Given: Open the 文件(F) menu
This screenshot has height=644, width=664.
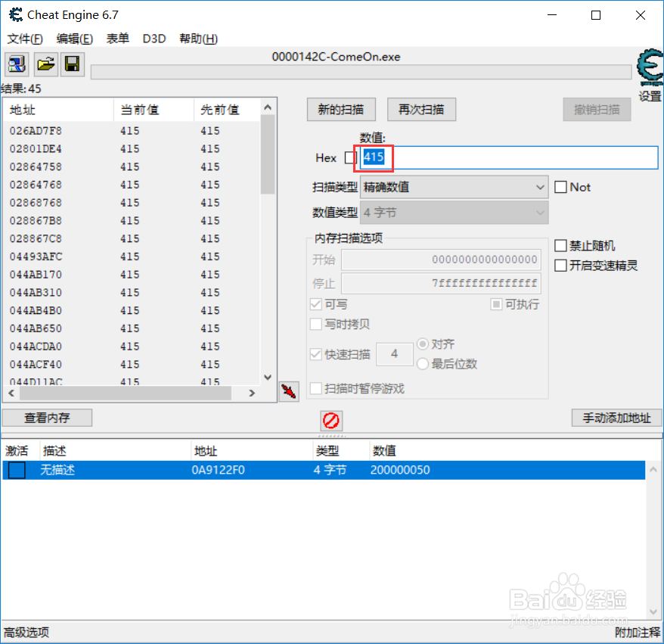Looking at the screenshot, I should tap(25, 39).
